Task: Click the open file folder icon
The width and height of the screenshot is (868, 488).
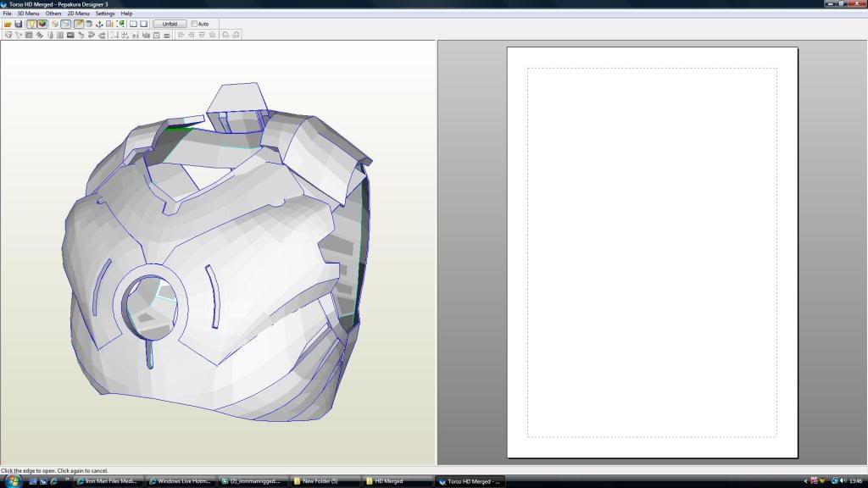Action: [x=8, y=24]
